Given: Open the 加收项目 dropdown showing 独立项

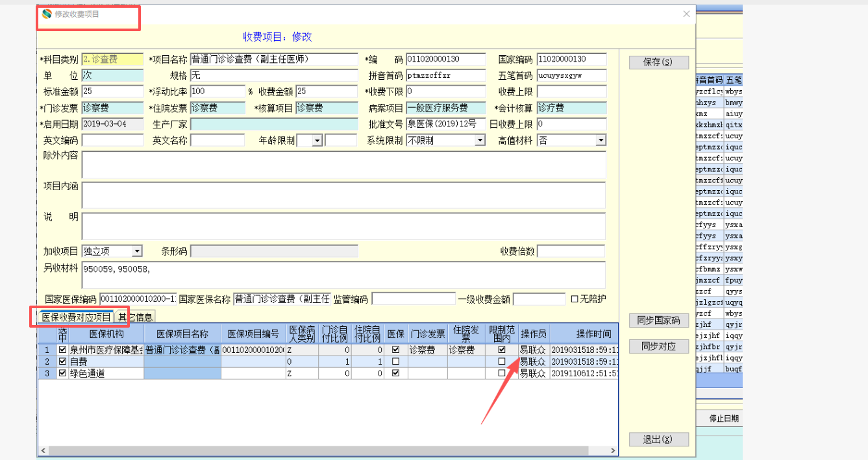Looking at the screenshot, I should [x=137, y=251].
